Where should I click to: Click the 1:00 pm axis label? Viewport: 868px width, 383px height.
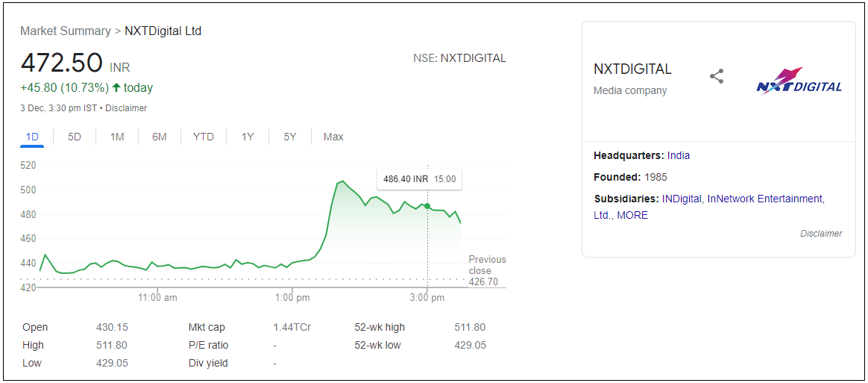292,298
